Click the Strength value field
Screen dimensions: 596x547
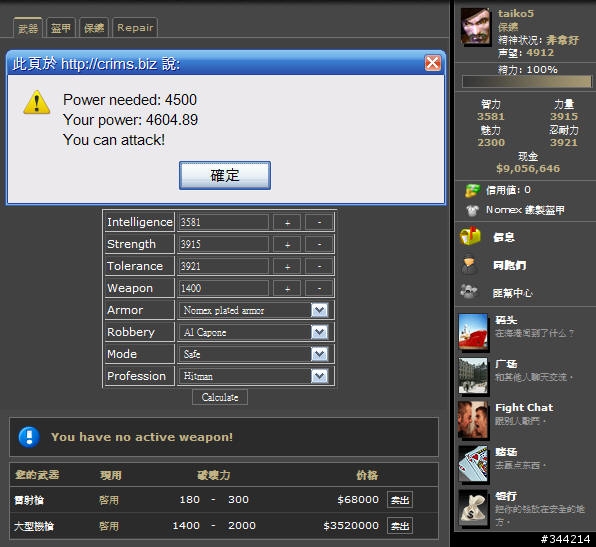(x=223, y=244)
